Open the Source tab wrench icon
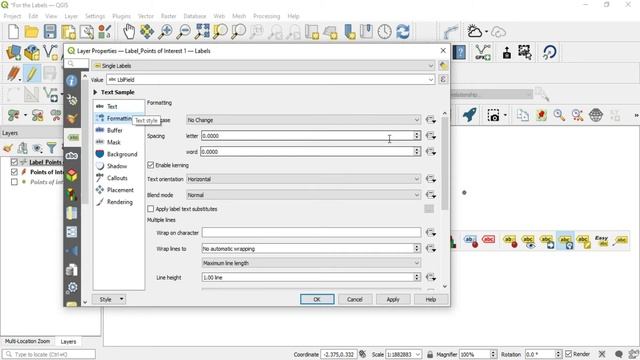 coord(72,100)
